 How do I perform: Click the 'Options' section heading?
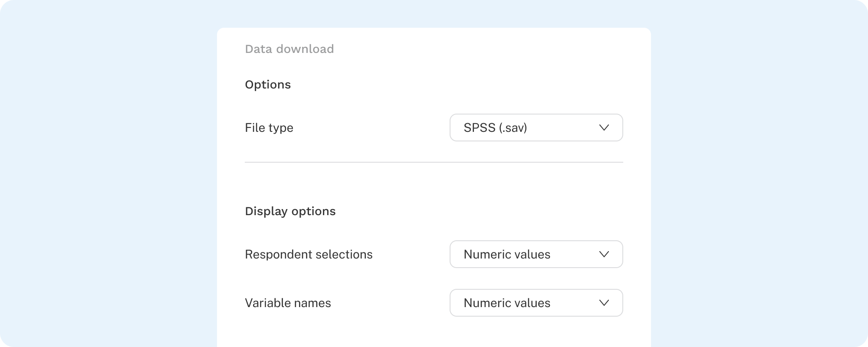click(268, 85)
